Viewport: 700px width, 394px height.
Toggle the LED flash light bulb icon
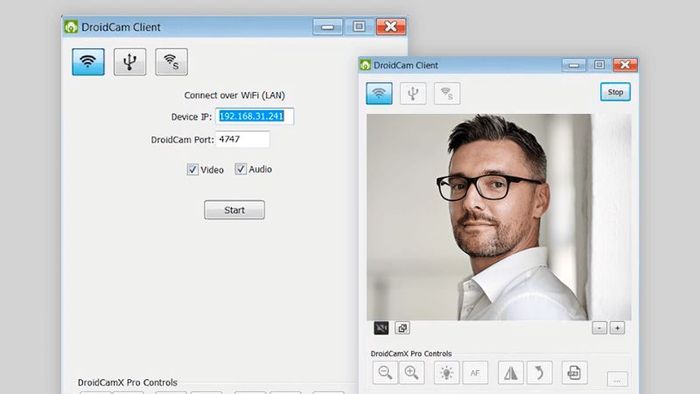coord(446,373)
